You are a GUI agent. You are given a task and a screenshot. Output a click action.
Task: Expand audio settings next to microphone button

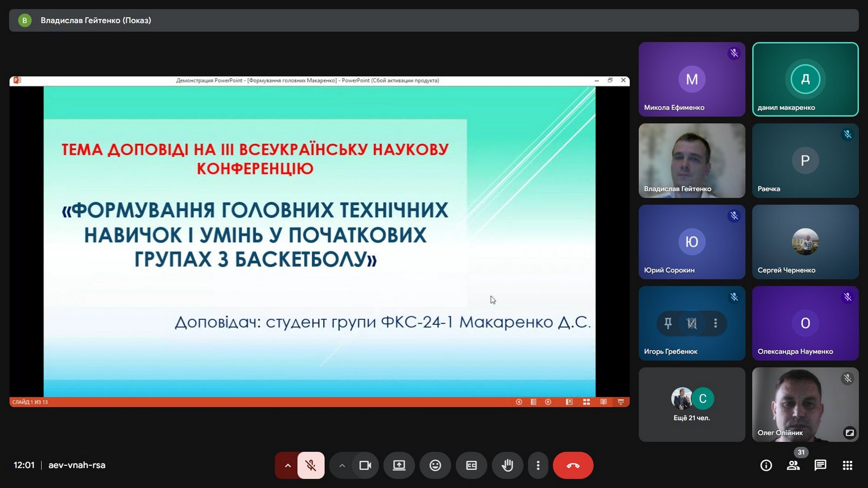(288, 465)
